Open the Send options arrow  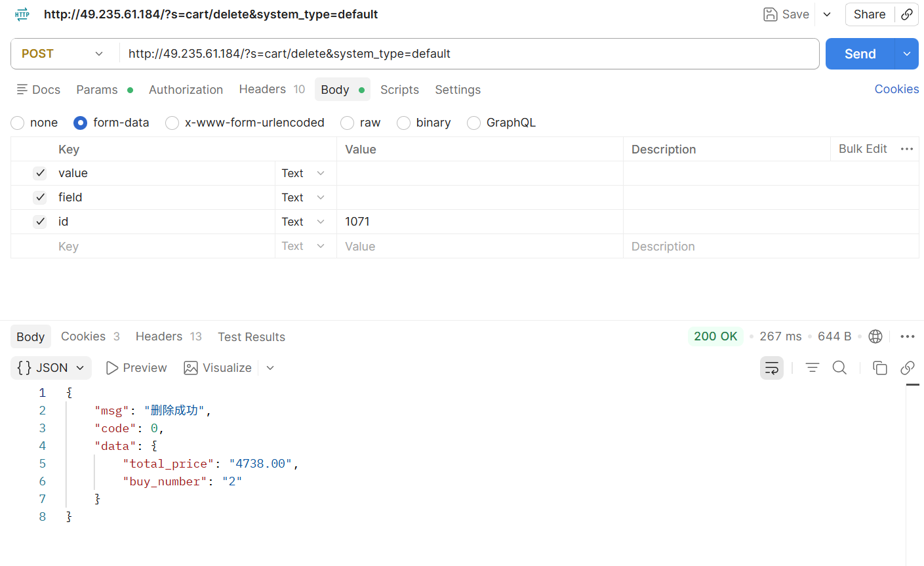coord(907,54)
